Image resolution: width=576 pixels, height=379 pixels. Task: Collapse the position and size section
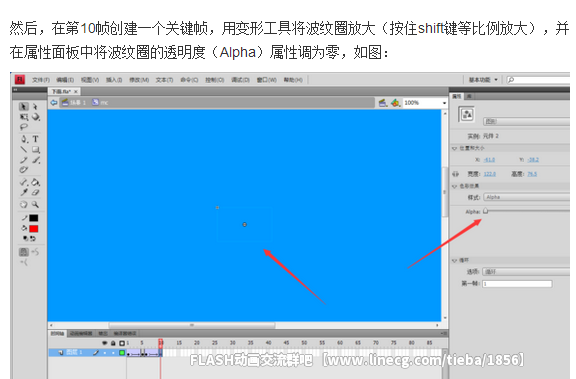pos(455,148)
